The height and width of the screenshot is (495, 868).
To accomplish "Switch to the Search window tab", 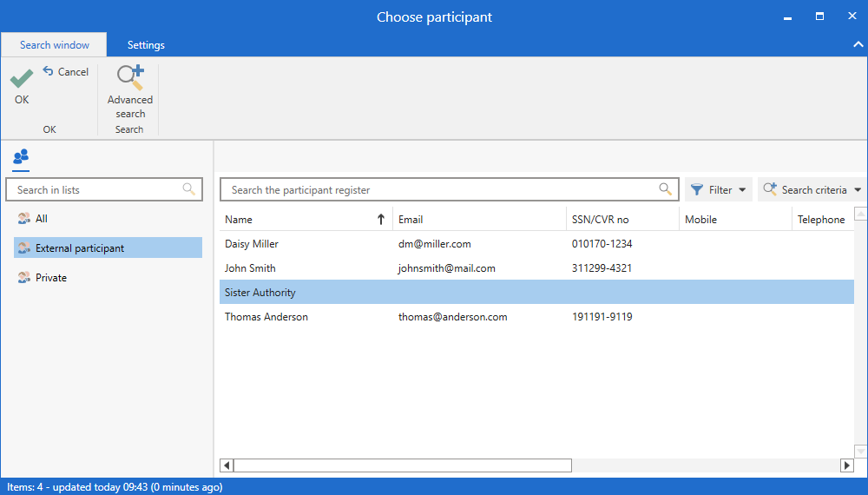I will (54, 45).
